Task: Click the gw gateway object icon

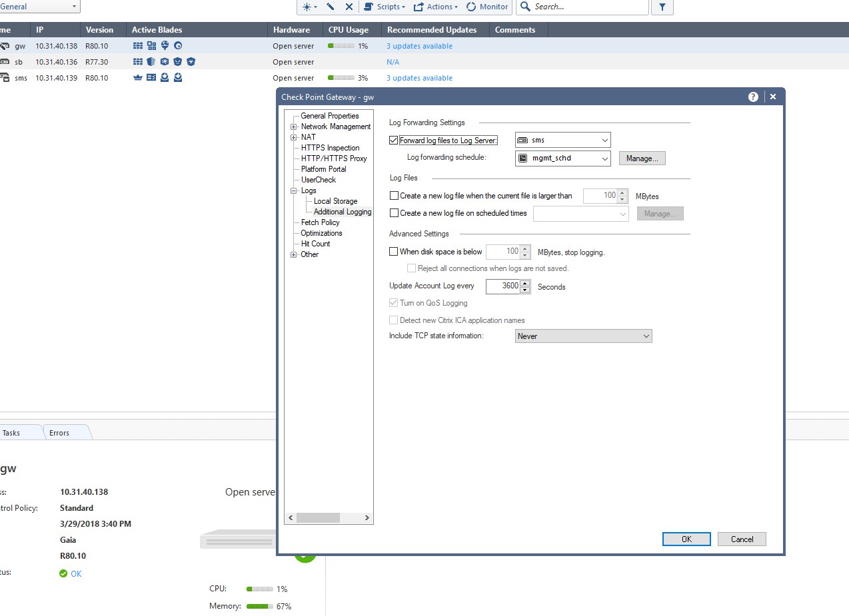Action: click(x=5, y=46)
